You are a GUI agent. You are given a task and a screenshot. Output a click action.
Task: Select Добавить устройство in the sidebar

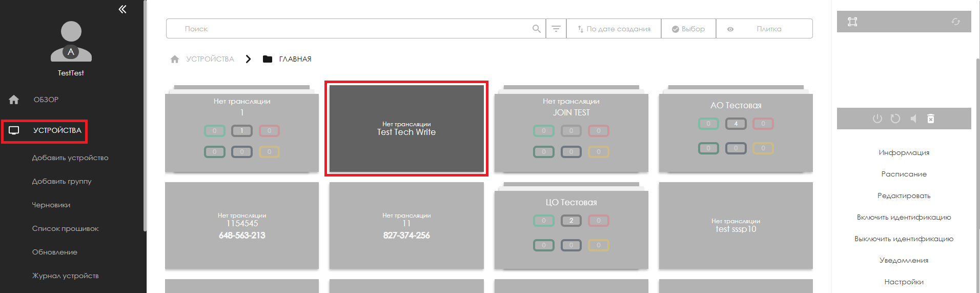coord(70,158)
